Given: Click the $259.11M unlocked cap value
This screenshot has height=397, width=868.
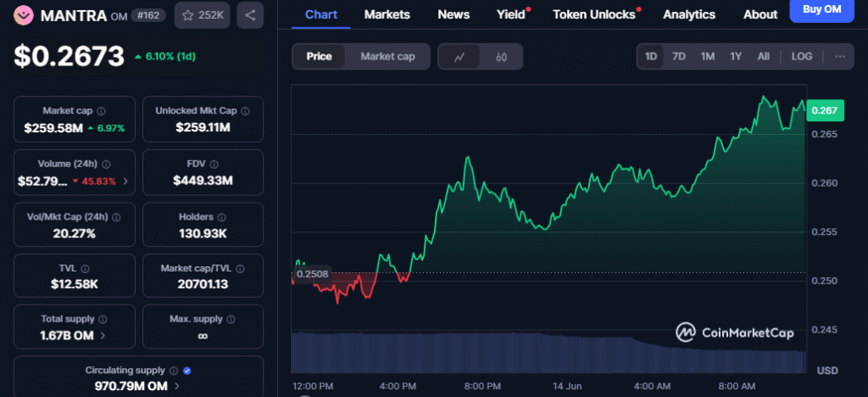Looking at the screenshot, I should [x=203, y=128].
